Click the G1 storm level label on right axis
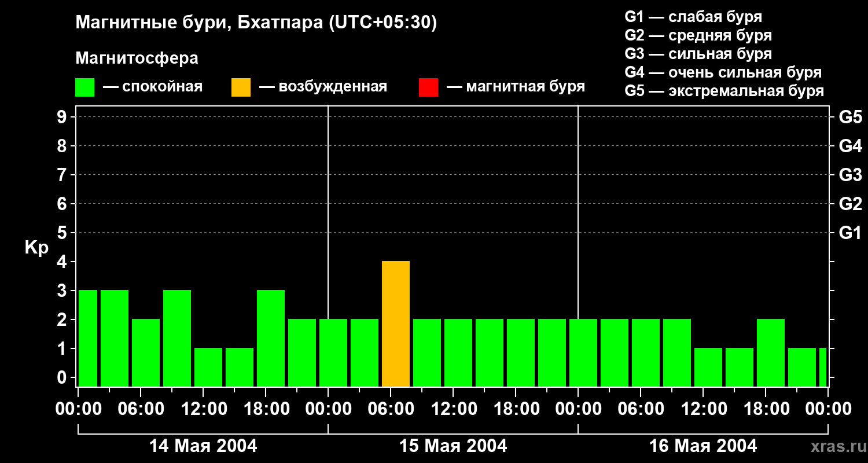The height and width of the screenshot is (463, 868). 850,233
